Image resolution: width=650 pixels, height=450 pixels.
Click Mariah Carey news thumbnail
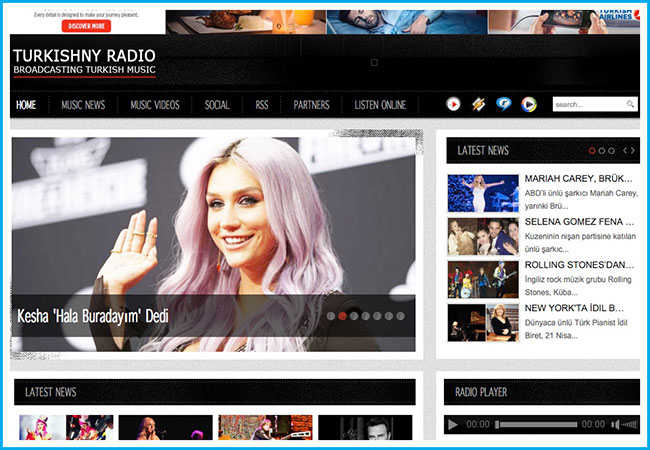[x=483, y=194]
